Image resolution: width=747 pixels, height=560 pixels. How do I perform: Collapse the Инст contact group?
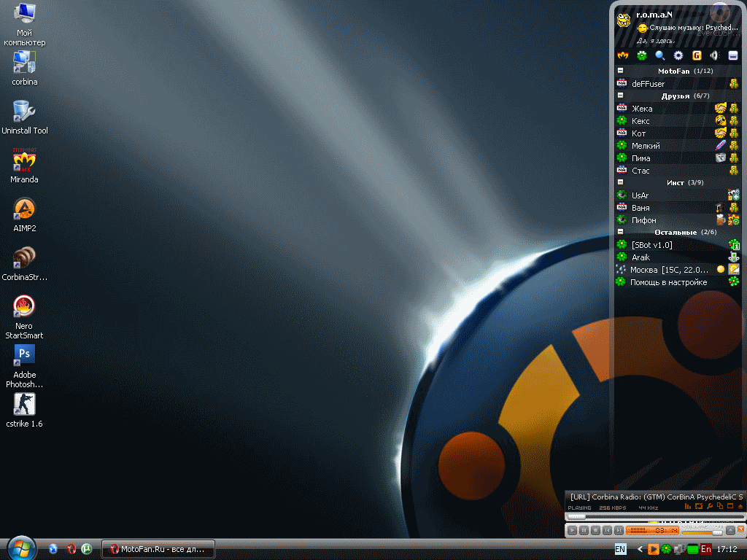click(x=620, y=182)
